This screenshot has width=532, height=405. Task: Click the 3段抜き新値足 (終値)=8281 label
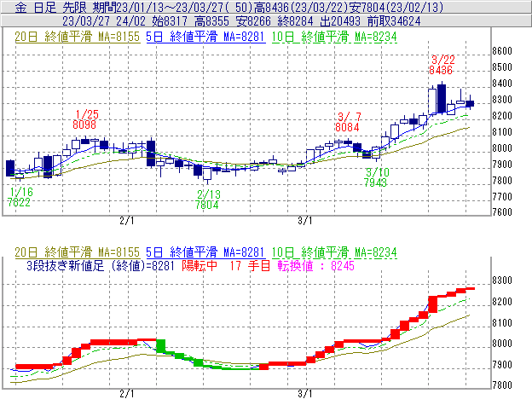click(101, 265)
